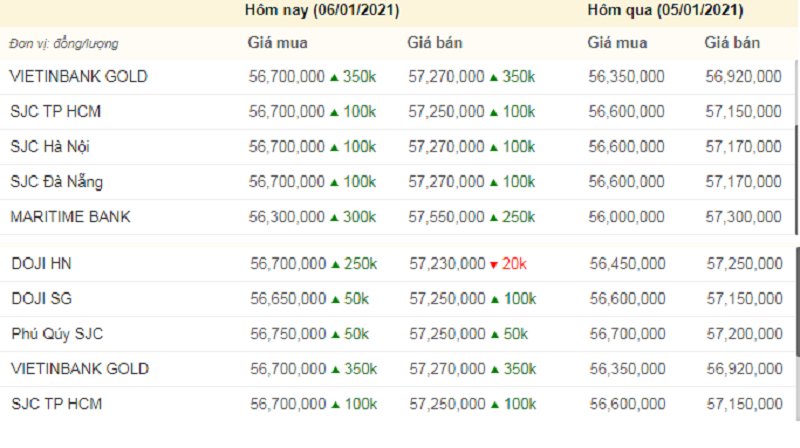Click the DOJI HN row name
The height and width of the screenshot is (448, 800).
[41, 264]
